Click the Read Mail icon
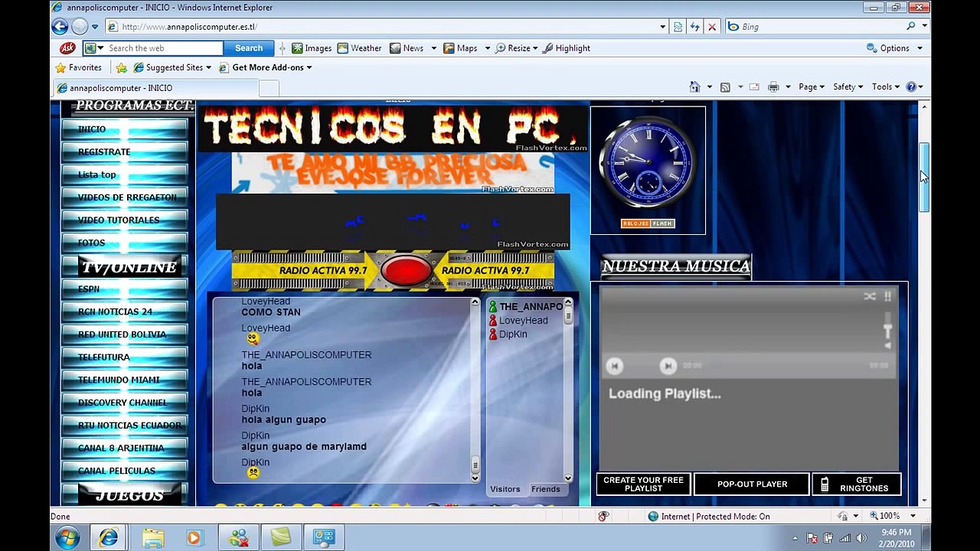This screenshot has width=980, height=551. 754,87
